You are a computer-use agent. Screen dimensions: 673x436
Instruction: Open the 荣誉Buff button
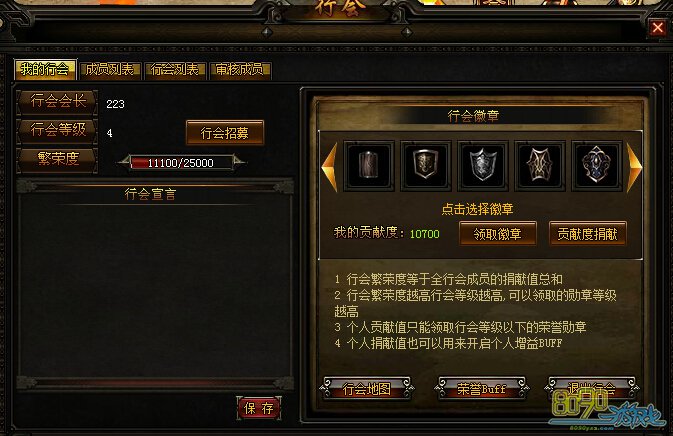(482, 389)
